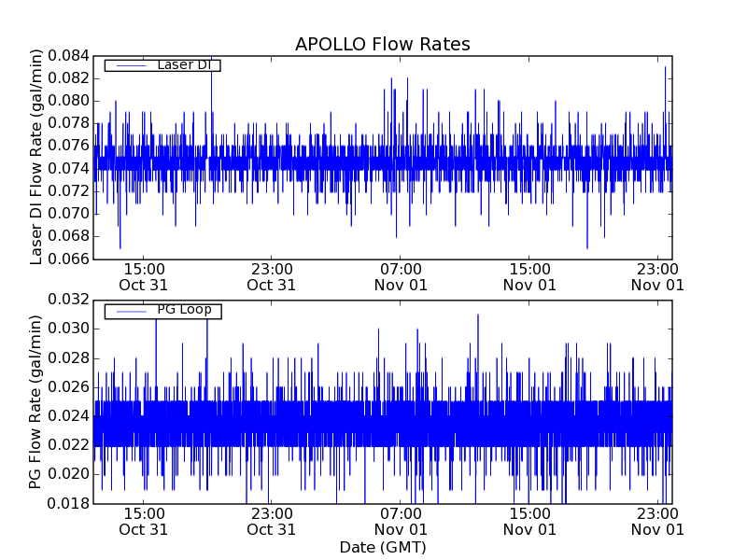Select the PG Loop legend label
The height and width of the screenshot is (560, 747).
pyautogui.click(x=184, y=310)
